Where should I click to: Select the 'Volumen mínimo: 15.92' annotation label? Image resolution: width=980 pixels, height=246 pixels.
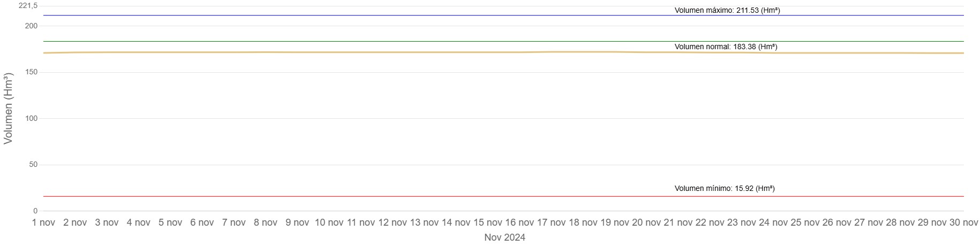click(x=724, y=188)
